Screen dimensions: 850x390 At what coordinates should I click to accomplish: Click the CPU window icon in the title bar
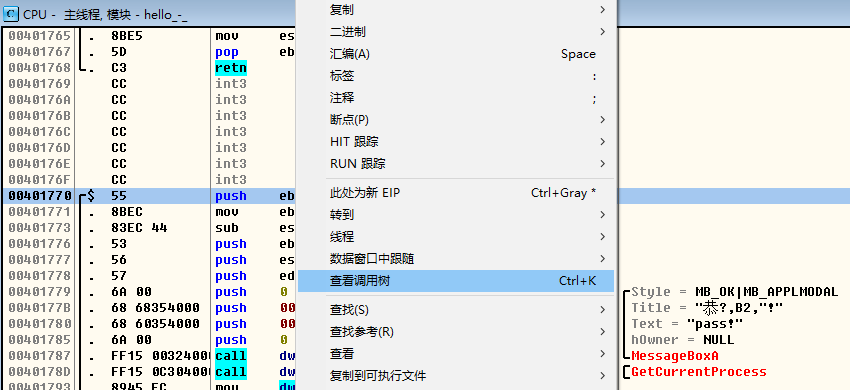pos(11,14)
